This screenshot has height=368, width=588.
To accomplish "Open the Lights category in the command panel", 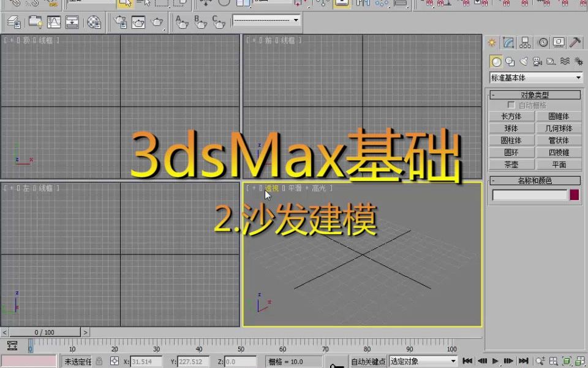I will 524,61.
